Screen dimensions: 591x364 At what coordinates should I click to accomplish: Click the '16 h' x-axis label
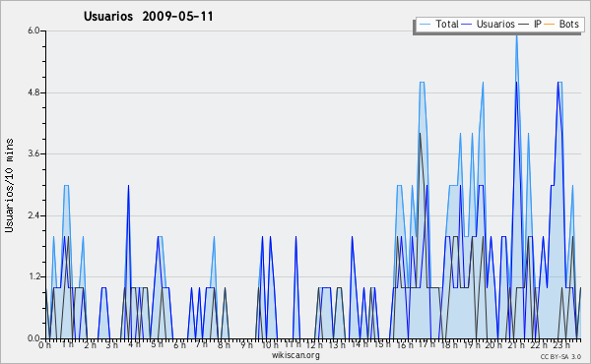pyautogui.click(x=405, y=344)
